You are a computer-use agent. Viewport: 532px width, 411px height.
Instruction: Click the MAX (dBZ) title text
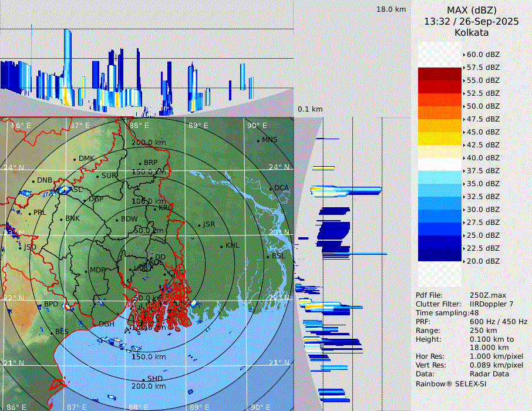click(x=471, y=10)
